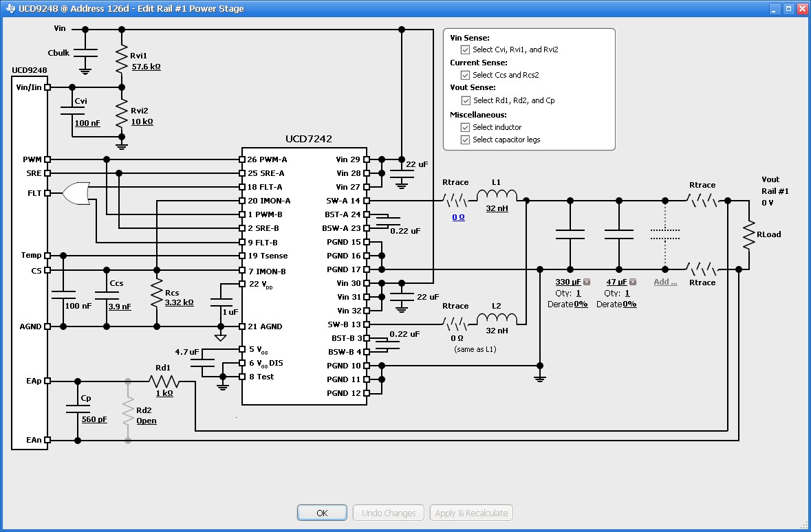Edit Rd1 value 1 kΩ
The height and width of the screenshot is (532, 811).
[x=164, y=393]
